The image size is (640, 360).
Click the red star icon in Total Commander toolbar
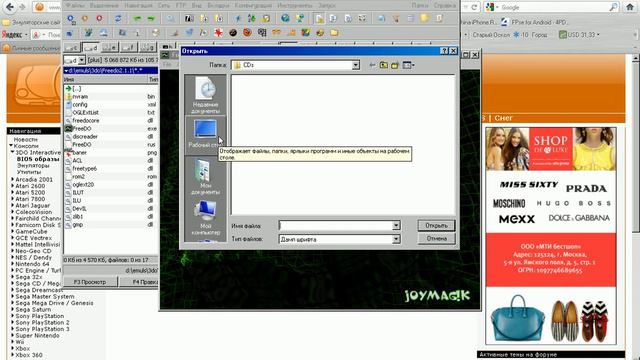point(218,33)
